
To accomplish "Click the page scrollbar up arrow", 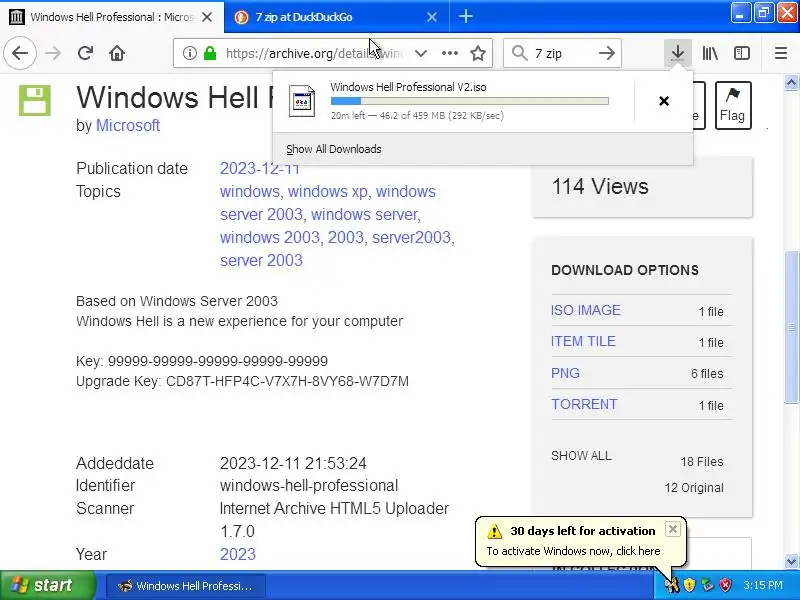I will pyautogui.click(x=791, y=82).
